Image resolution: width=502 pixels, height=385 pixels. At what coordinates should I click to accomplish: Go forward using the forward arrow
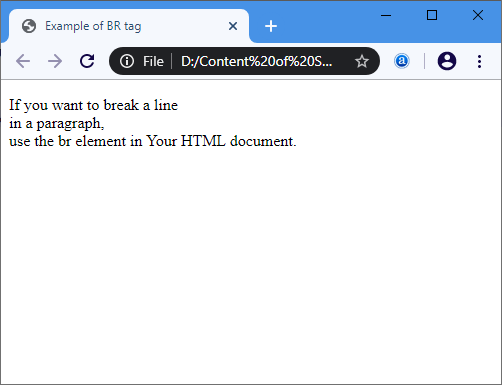click(x=55, y=61)
